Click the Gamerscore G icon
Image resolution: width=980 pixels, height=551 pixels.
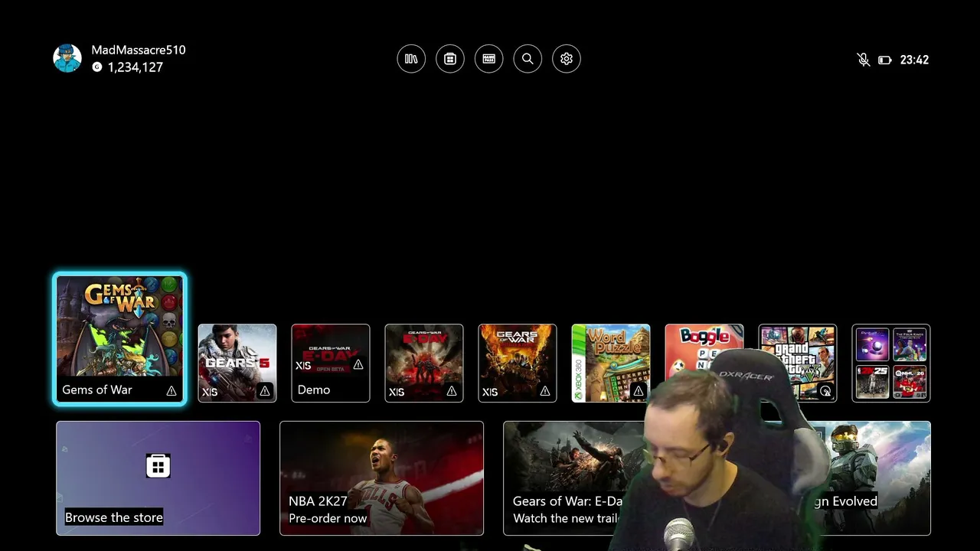tap(97, 67)
